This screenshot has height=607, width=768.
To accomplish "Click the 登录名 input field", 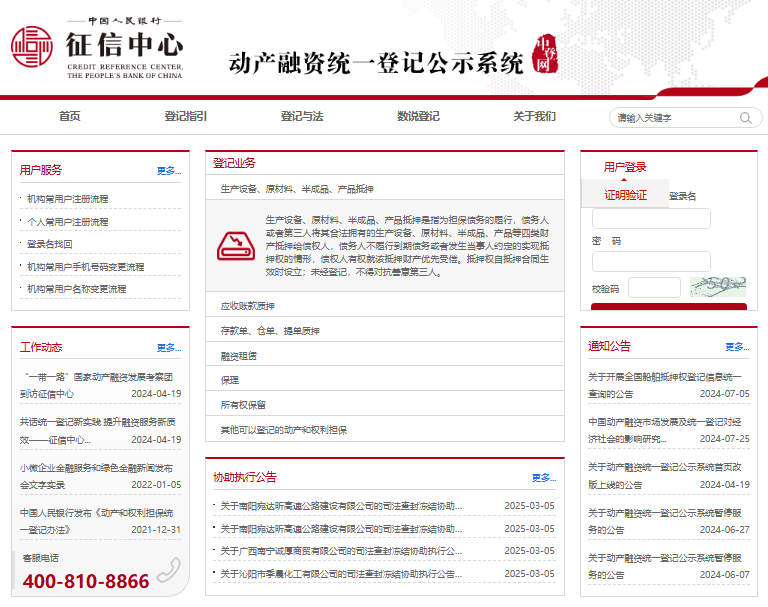I will [x=651, y=219].
